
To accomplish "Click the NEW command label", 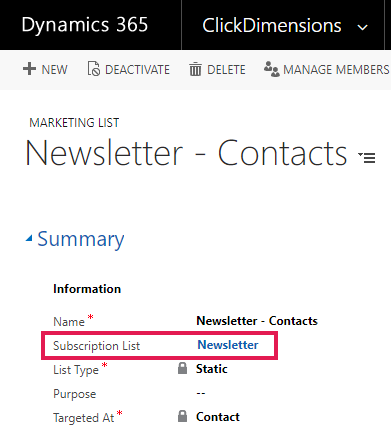I will 54,70.
